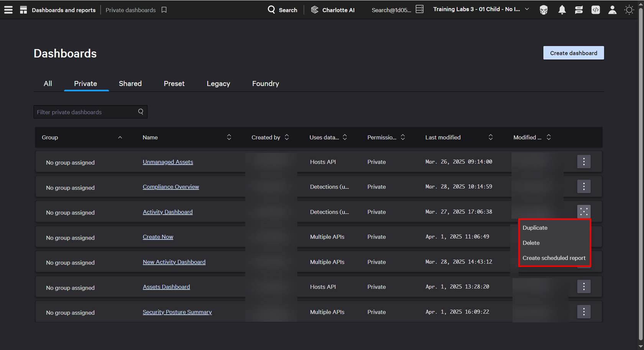The height and width of the screenshot is (350, 644).
Task: Click the Filter private dashboards field
Action: [x=86, y=112]
